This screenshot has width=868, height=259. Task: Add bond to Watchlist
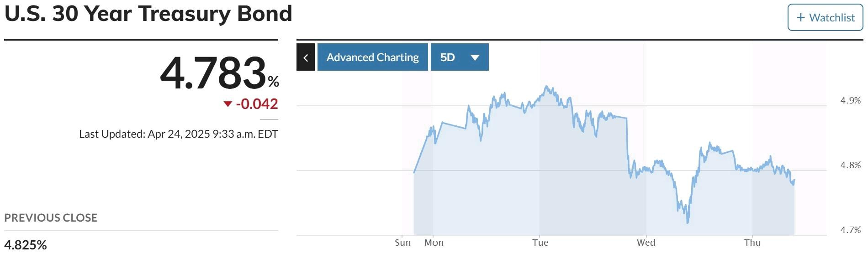coord(825,17)
